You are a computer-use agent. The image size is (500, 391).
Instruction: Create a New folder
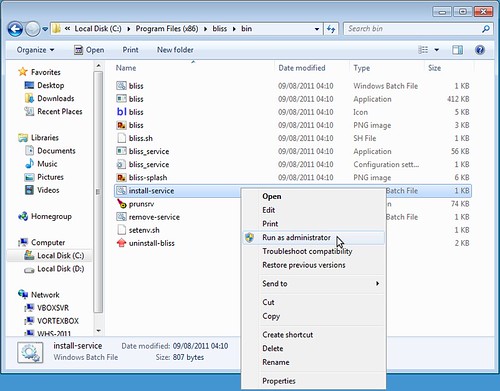(175, 50)
